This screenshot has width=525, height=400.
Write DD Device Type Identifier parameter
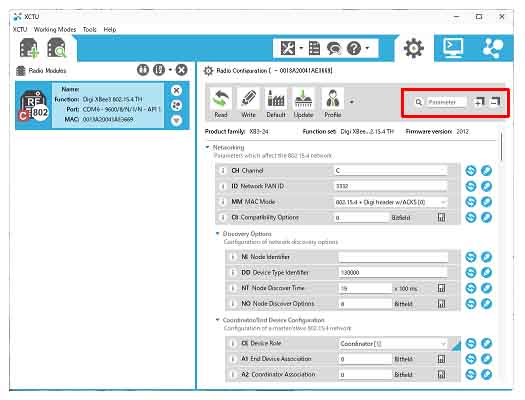point(486,272)
